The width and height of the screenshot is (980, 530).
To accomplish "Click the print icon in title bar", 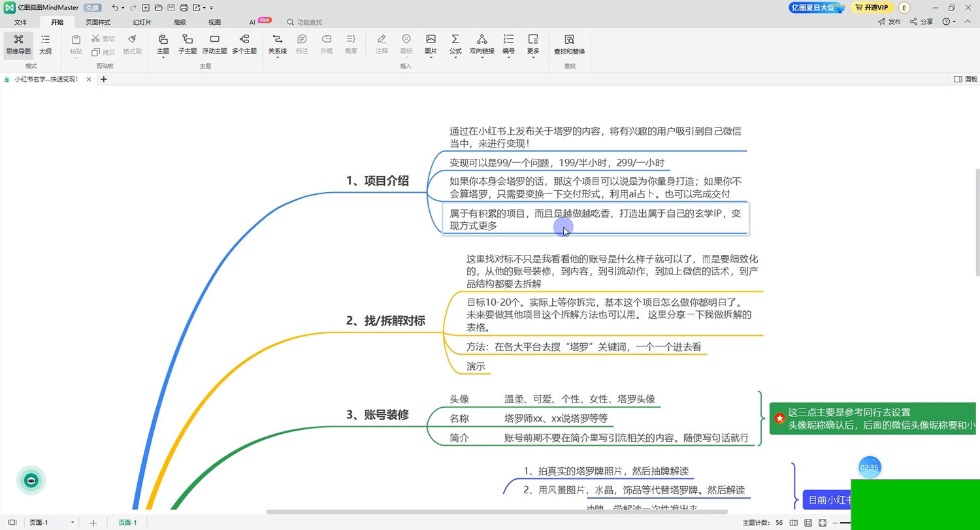I will [184, 8].
